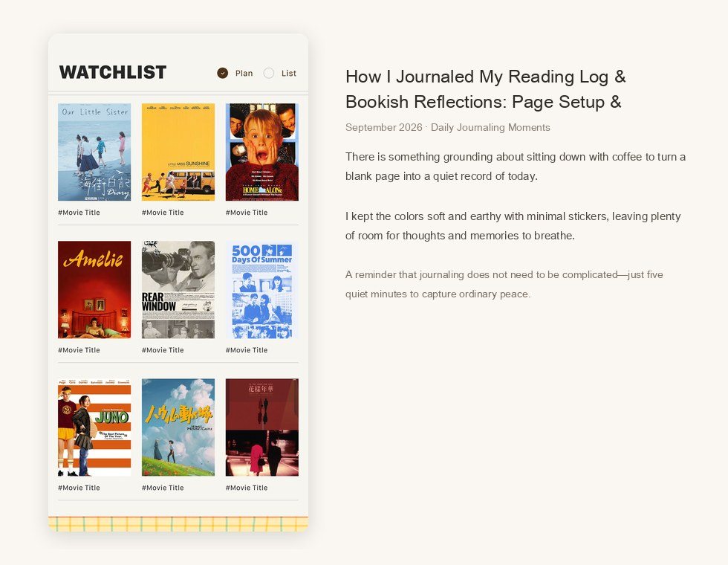
Task: Open the Daily Journaling Moments category
Action: [490, 127]
